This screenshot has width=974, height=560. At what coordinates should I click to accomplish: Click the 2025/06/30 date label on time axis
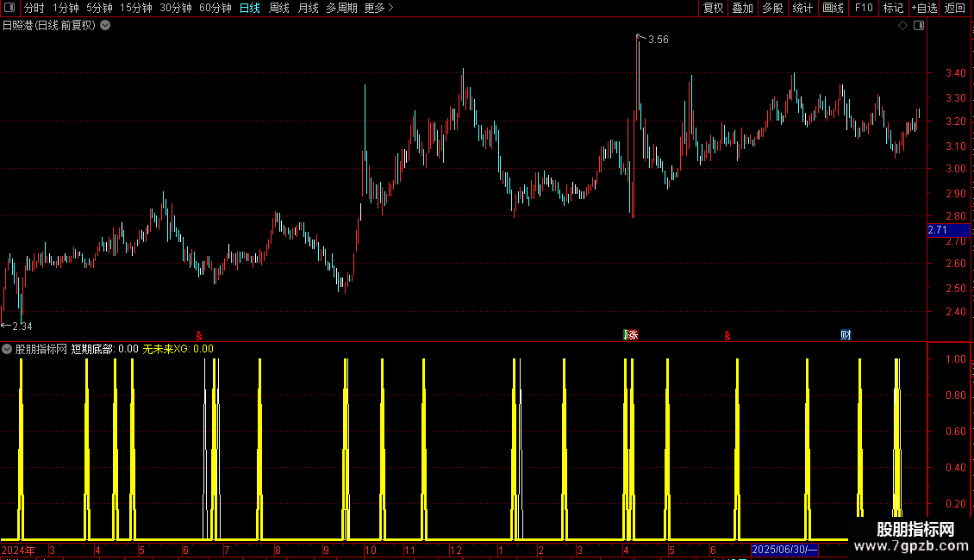[x=784, y=550]
